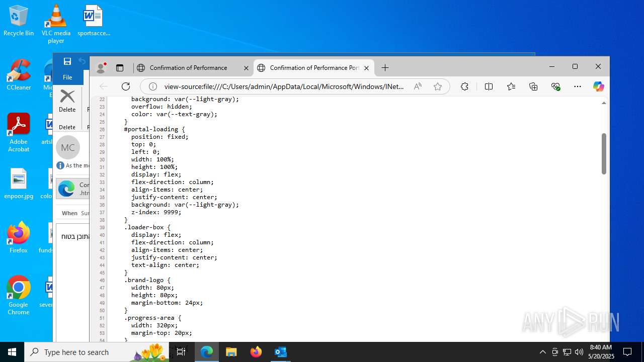
Task: Switch to first Confirmation of Performance tab
Action: [189, 68]
